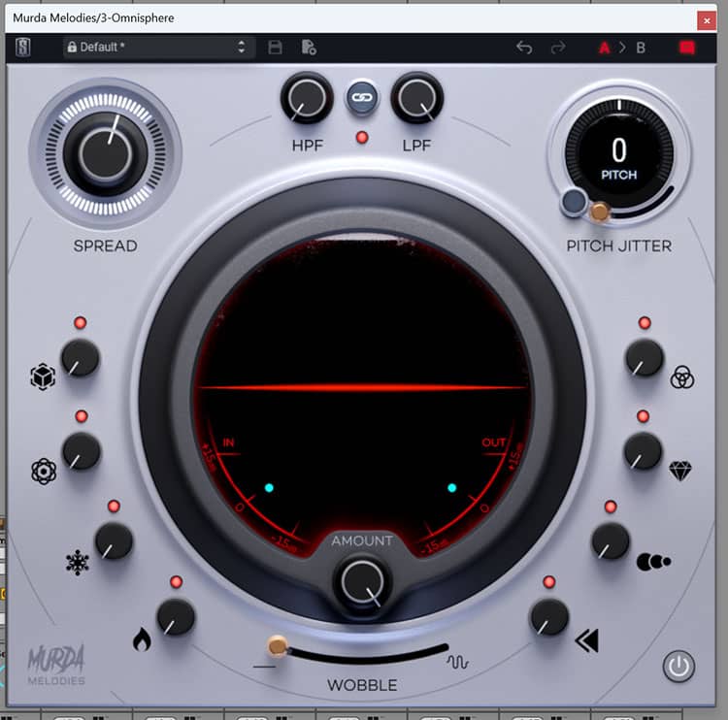Click the save-as preset file icon

(x=309, y=48)
